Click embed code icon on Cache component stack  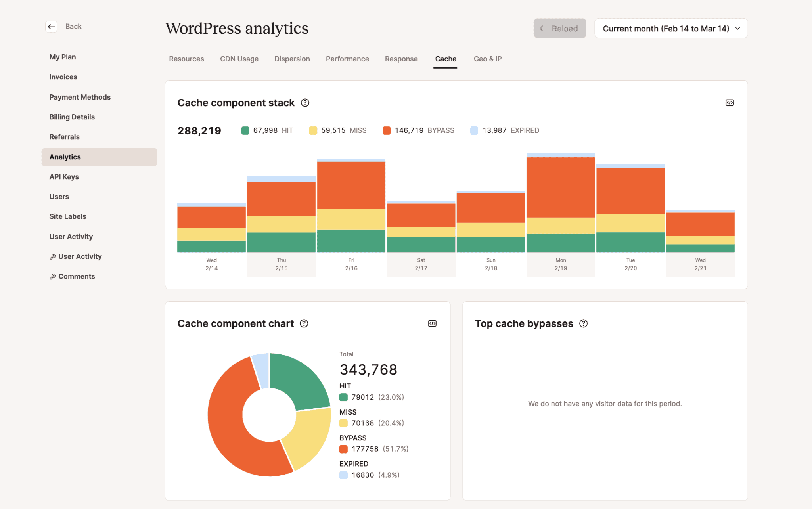coord(730,102)
